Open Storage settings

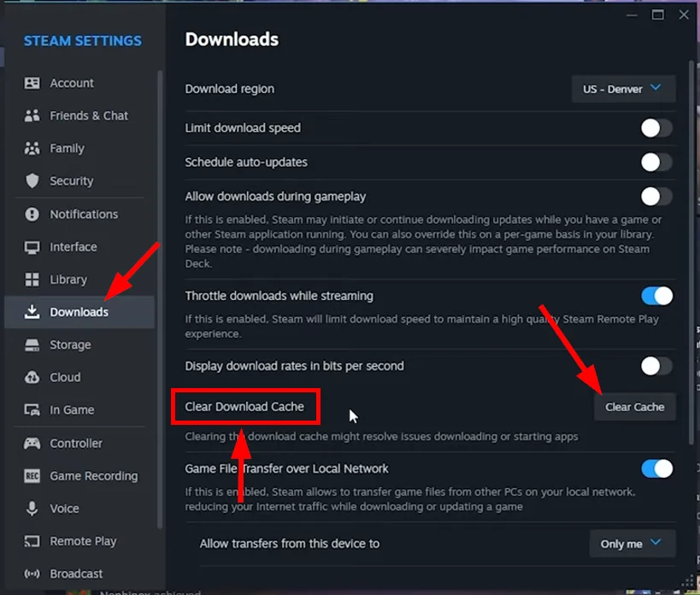(79, 345)
